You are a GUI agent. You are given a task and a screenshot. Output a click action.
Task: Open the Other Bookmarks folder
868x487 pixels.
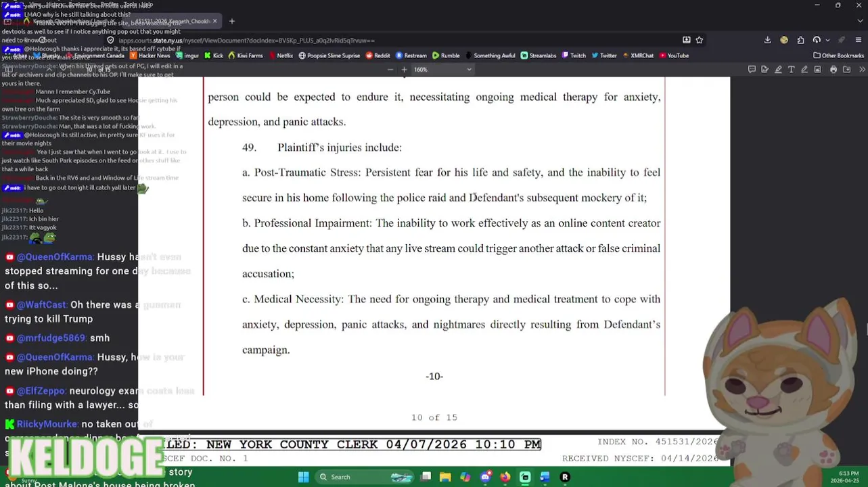(838, 55)
